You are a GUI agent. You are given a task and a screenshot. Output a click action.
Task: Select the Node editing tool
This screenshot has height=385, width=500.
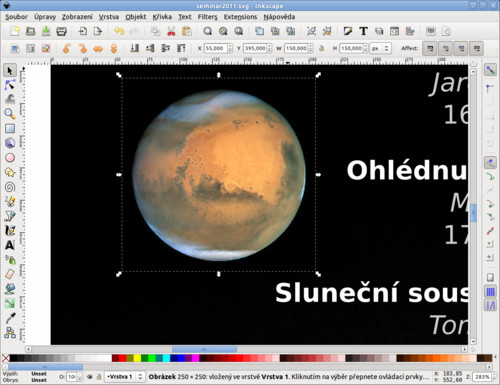[10, 85]
